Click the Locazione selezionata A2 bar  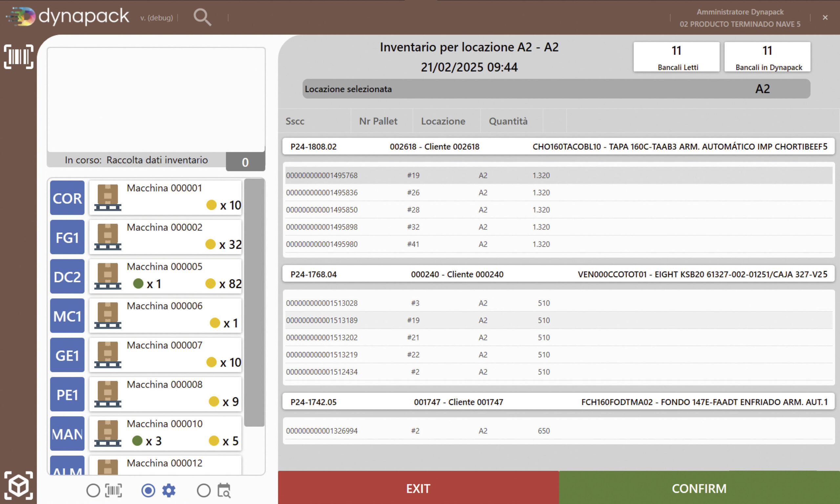pyautogui.click(x=556, y=89)
